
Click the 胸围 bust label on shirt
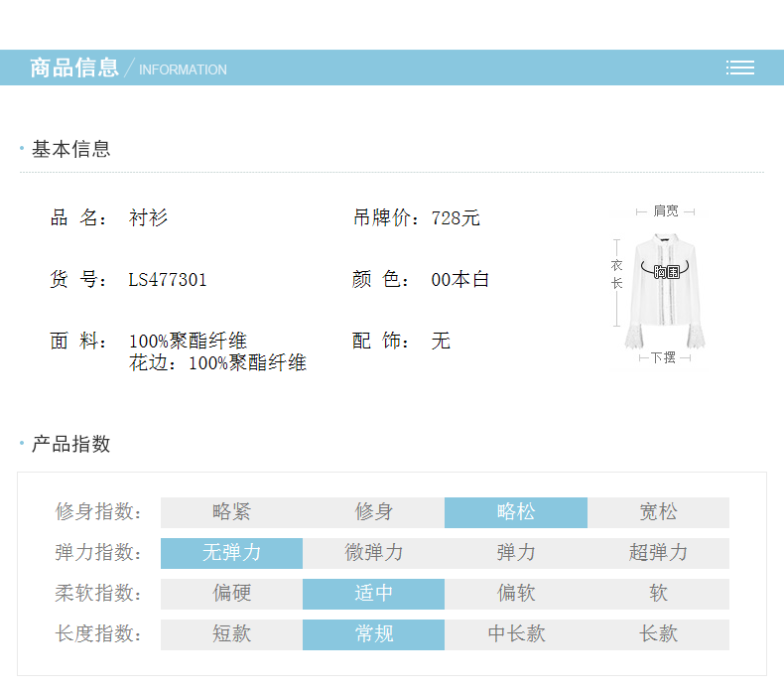tap(666, 271)
